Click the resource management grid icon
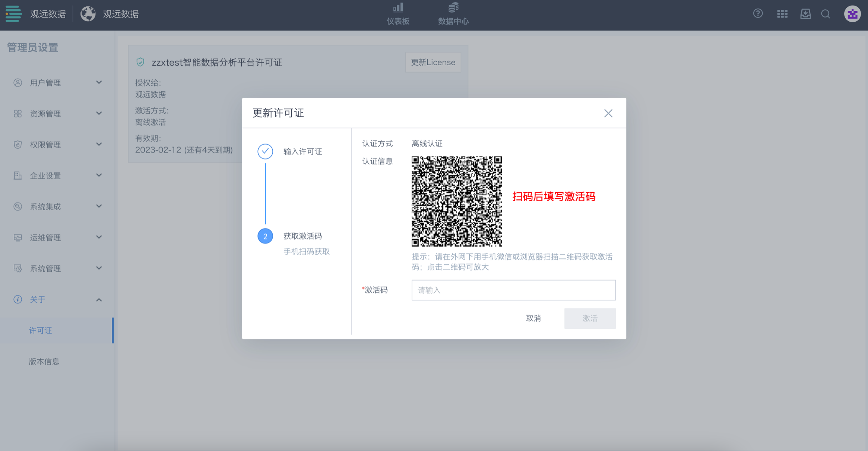The width and height of the screenshot is (868, 451). click(18, 114)
